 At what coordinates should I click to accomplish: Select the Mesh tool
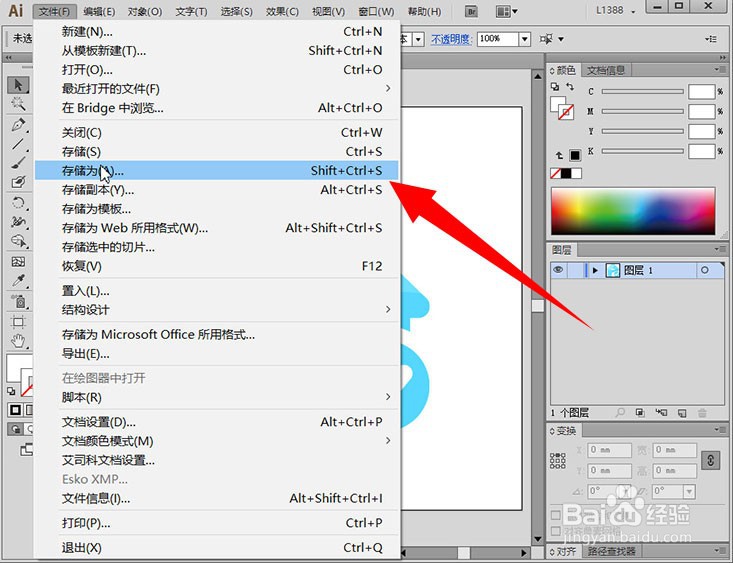tap(18, 261)
